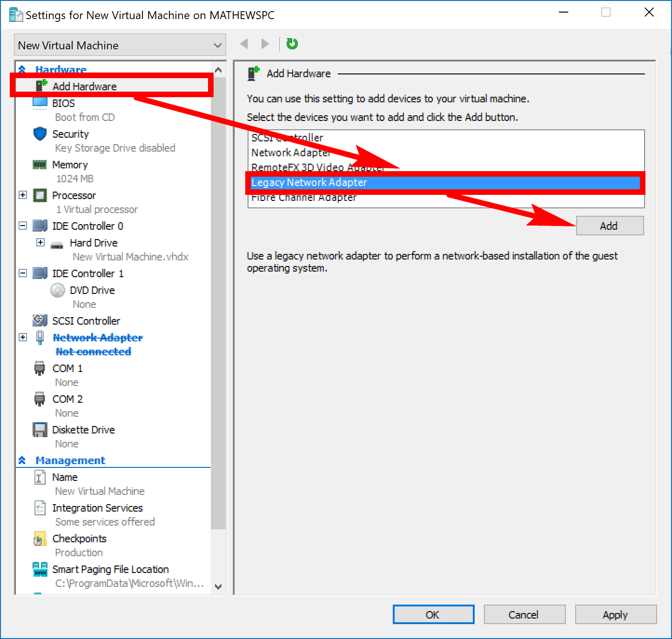Click the COM 1 port icon

click(40, 368)
